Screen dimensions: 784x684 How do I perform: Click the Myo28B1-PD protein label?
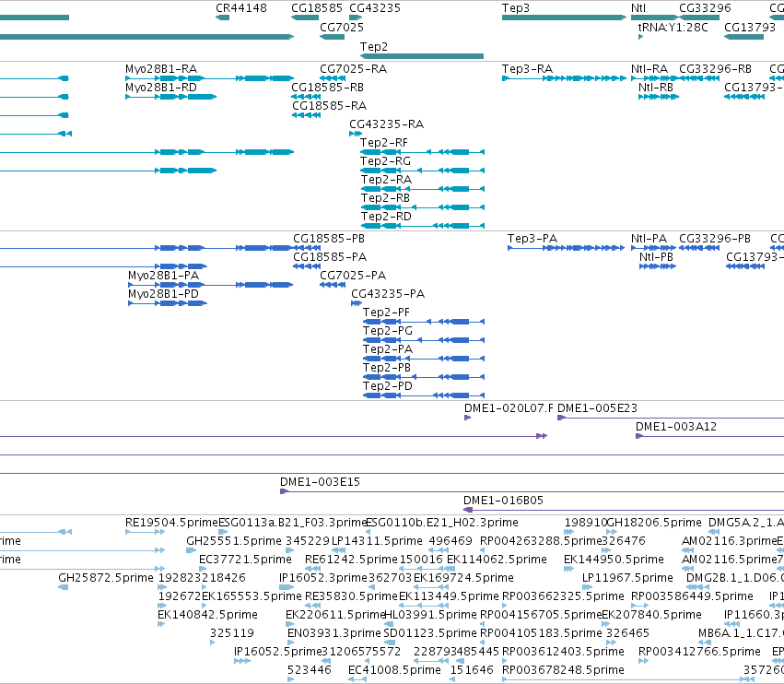tap(163, 294)
